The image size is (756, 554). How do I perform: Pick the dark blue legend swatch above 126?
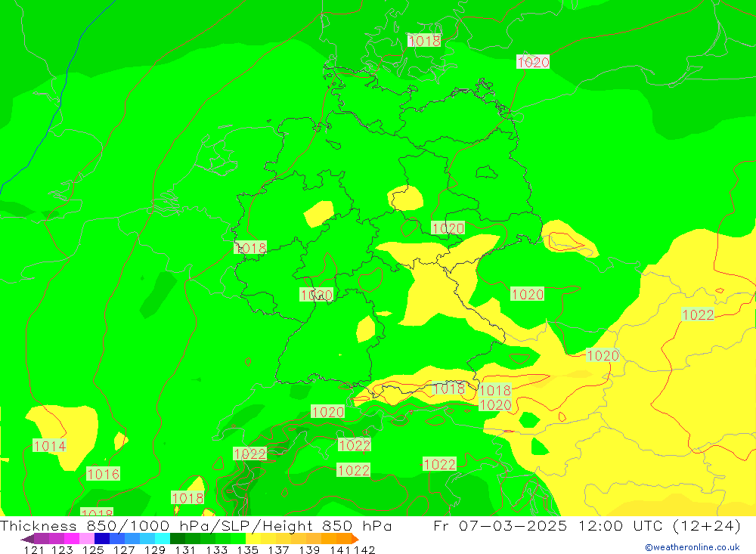[x=102, y=539]
